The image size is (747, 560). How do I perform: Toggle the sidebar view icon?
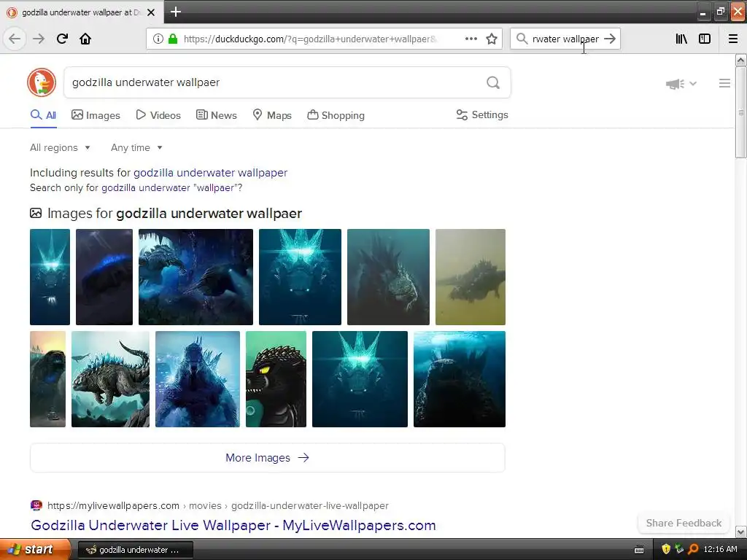(x=705, y=39)
